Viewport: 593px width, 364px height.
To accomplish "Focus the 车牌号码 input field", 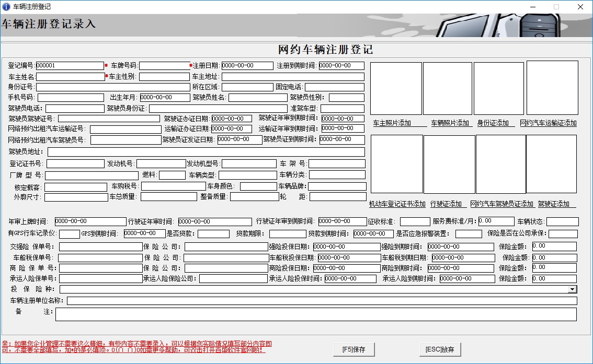I will tap(165, 66).
